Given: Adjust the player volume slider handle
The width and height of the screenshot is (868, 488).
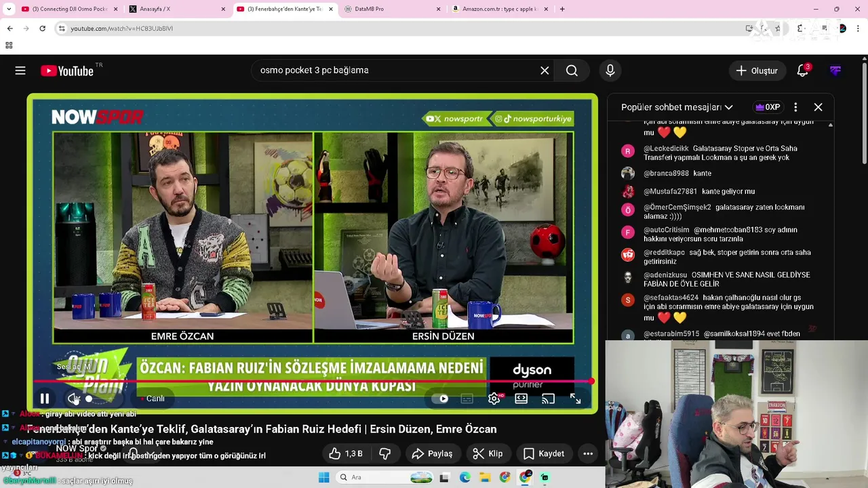Looking at the screenshot, I should pyautogui.click(x=89, y=399).
